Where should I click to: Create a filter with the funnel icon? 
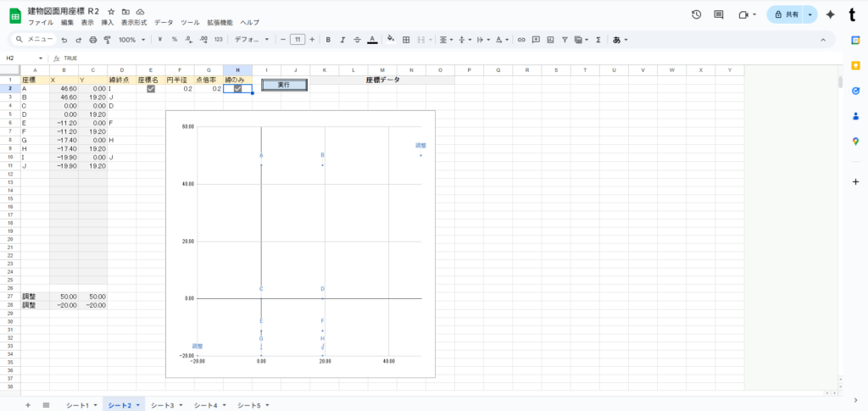pos(565,40)
